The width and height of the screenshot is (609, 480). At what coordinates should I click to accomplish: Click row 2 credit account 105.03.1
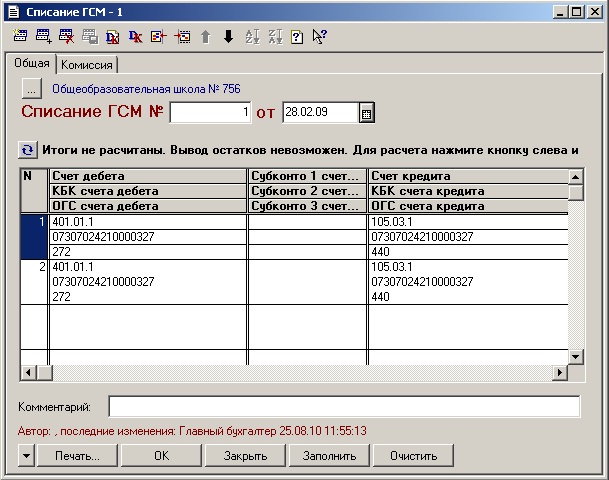(468, 267)
